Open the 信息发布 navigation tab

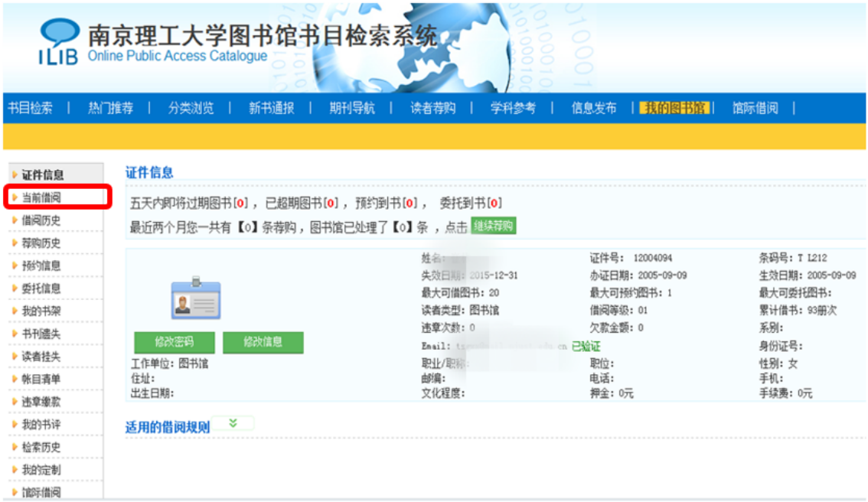coord(594,108)
